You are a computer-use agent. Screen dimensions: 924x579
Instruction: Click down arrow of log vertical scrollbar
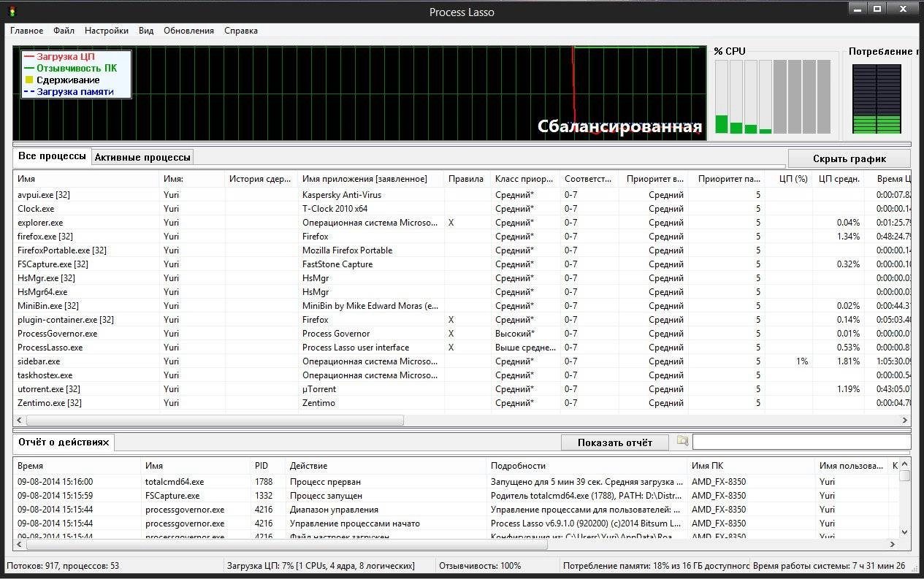pos(905,532)
